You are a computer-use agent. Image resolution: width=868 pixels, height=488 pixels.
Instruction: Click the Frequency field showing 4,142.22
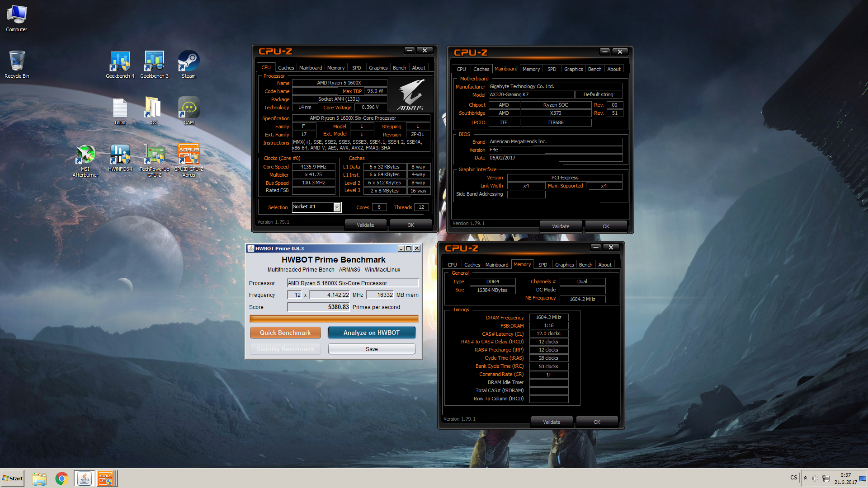click(330, 295)
